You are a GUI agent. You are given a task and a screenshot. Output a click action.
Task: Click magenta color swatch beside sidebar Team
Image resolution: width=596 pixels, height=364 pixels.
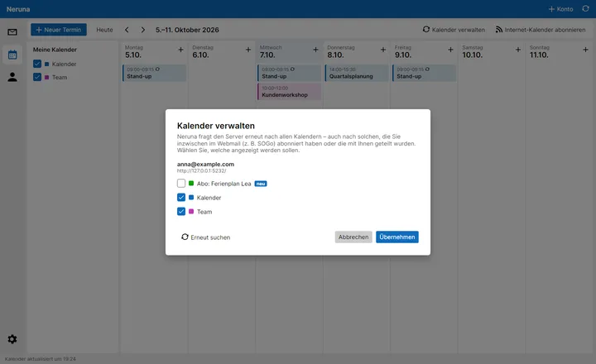tap(46, 77)
